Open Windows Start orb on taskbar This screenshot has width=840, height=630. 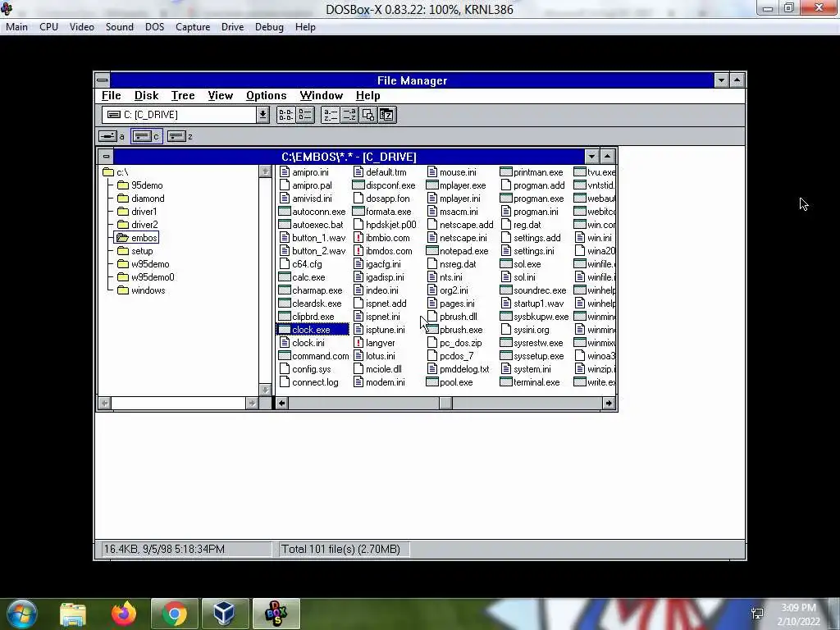coord(21,614)
